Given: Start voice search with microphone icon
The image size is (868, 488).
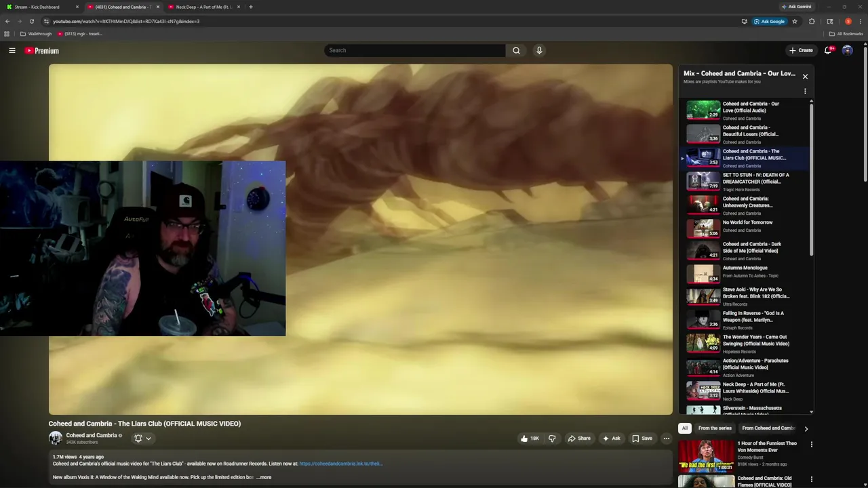Looking at the screenshot, I should pyautogui.click(x=539, y=50).
